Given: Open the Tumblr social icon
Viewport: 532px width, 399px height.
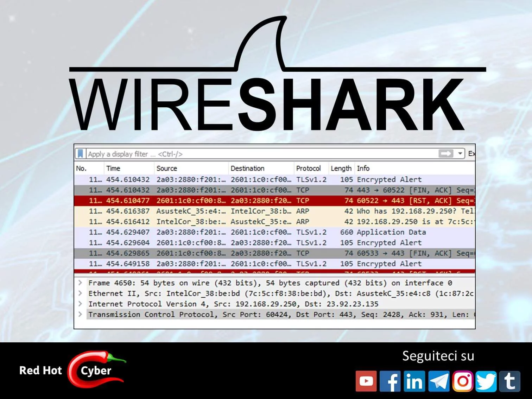Looking at the screenshot, I should point(510,381).
